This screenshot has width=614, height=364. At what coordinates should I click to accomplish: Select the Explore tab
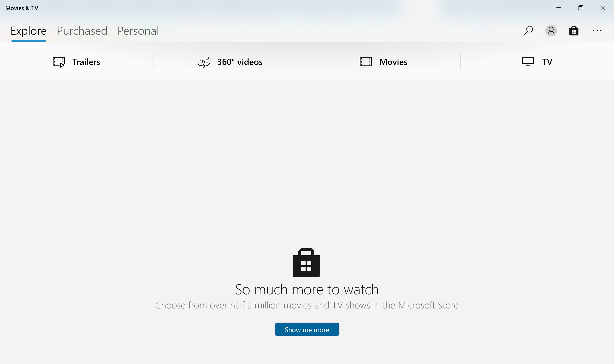coord(29,31)
